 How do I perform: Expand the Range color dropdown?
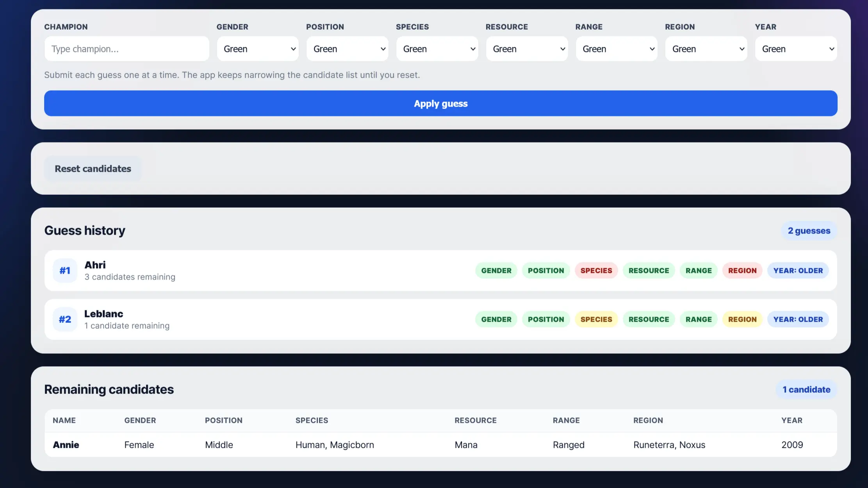[x=617, y=49]
